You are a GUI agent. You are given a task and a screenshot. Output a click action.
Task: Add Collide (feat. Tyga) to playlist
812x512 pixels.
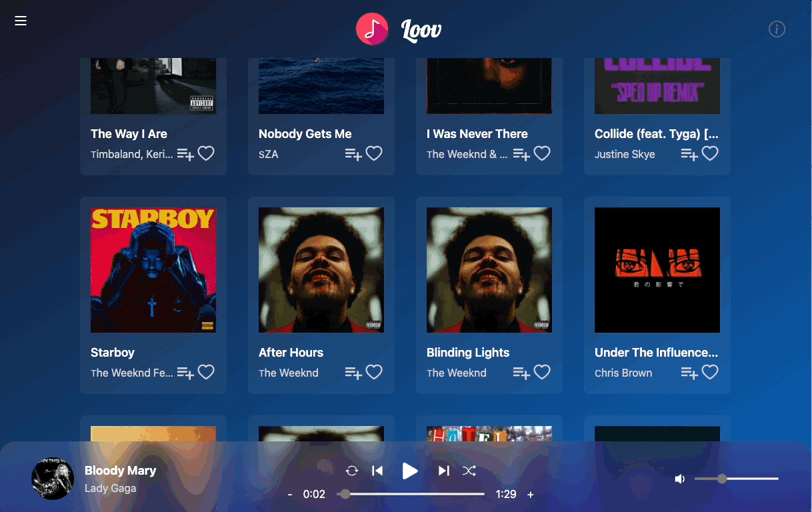point(689,155)
